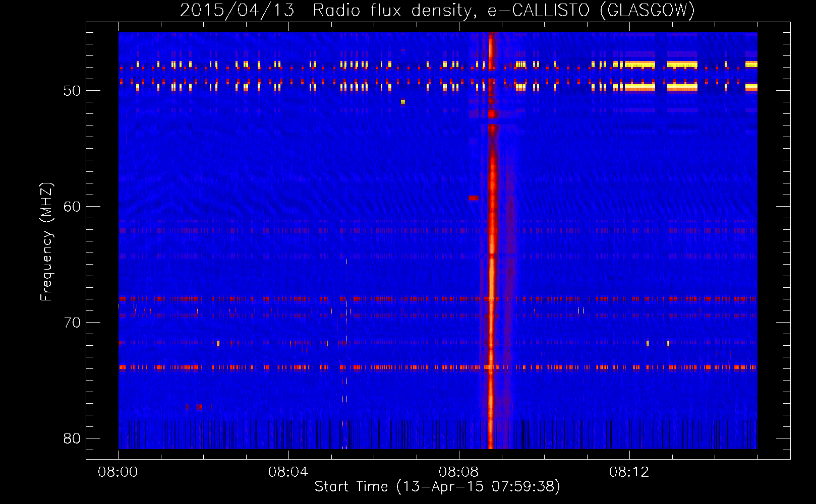Click the 'Start Time (13-Apr-15 07:59:38)' label
This screenshot has width=816, height=504.
pyautogui.click(x=437, y=486)
